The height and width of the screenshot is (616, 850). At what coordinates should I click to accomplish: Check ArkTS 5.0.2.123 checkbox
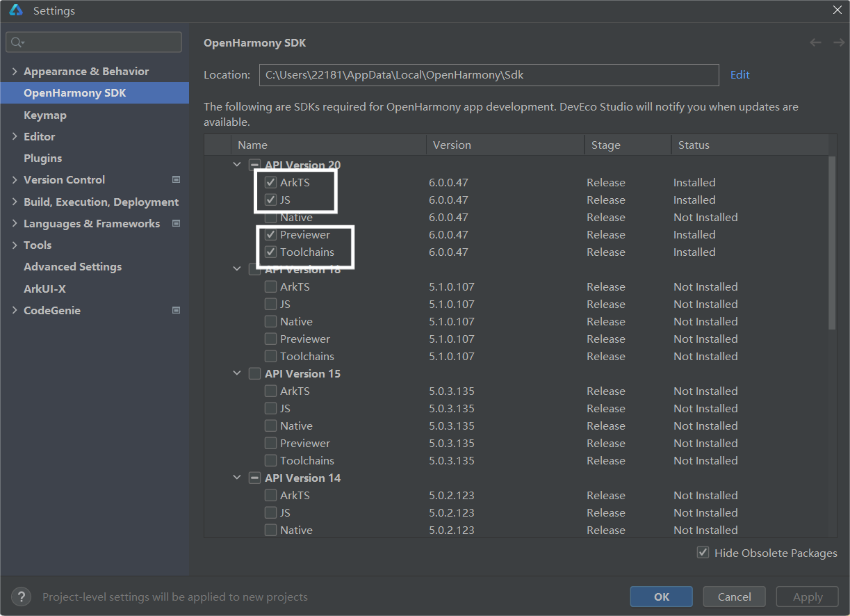click(271, 495)
